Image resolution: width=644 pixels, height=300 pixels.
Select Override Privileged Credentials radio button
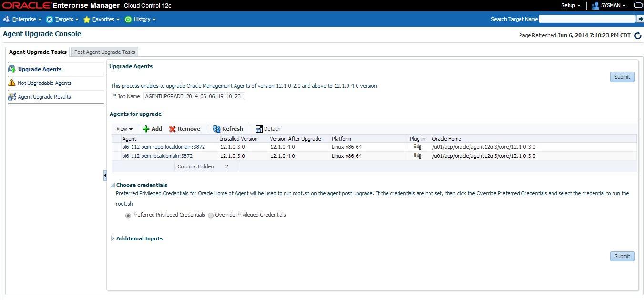[x=211, y=216]
